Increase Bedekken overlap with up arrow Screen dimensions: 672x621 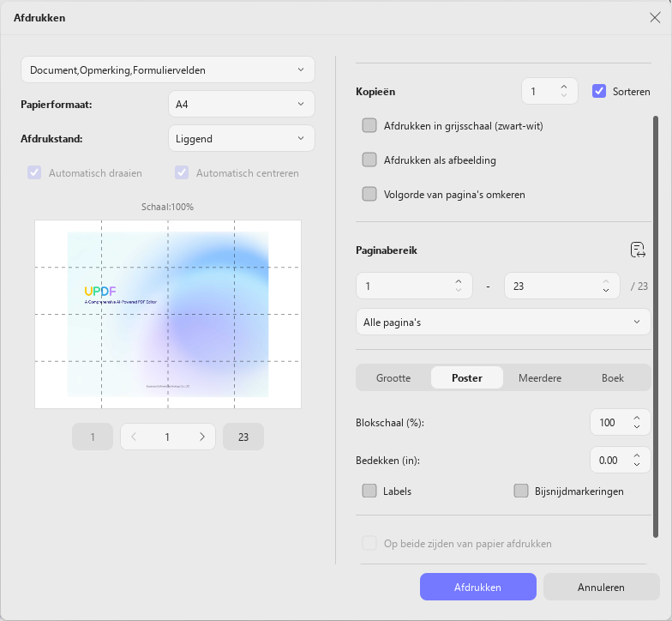coord(637,456)
